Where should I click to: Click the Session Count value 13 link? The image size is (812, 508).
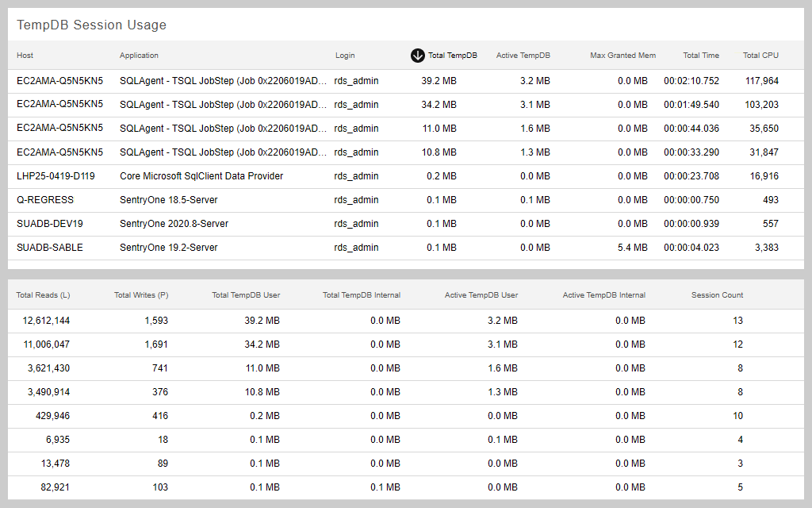coord(738,321)
